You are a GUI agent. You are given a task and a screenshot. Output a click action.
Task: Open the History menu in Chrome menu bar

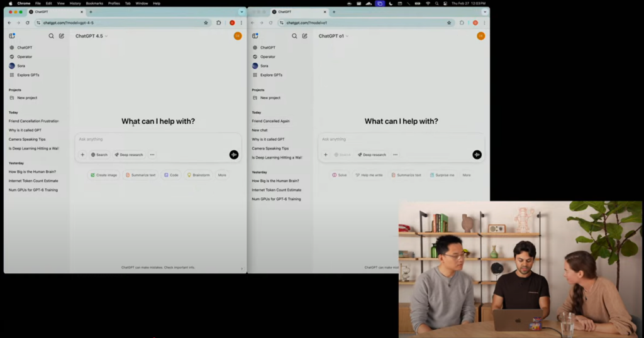point(75,3)
